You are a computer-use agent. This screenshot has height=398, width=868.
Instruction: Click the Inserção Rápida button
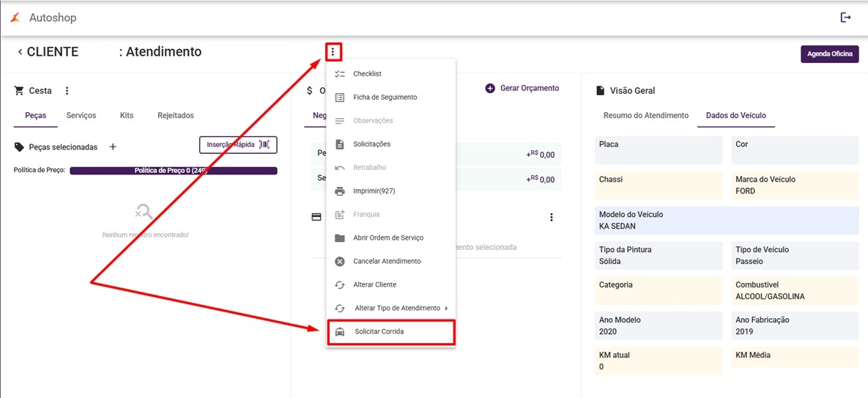click(238, 145)
